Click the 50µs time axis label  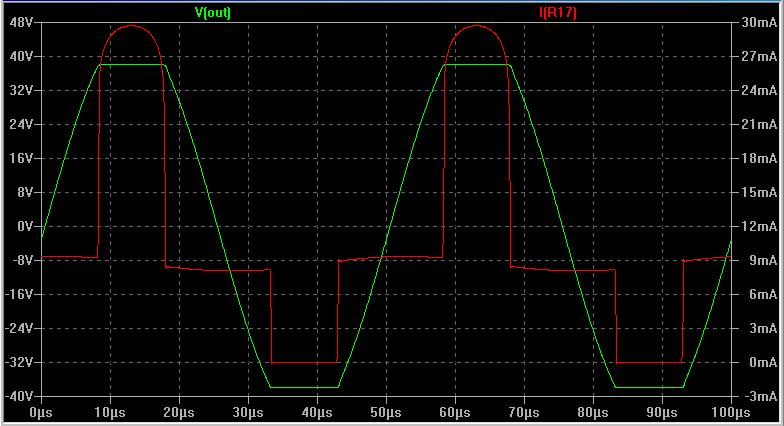386,412
